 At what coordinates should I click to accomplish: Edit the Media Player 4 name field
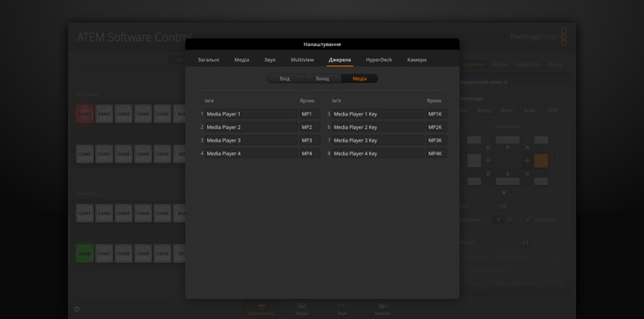(x=251, y=153)
